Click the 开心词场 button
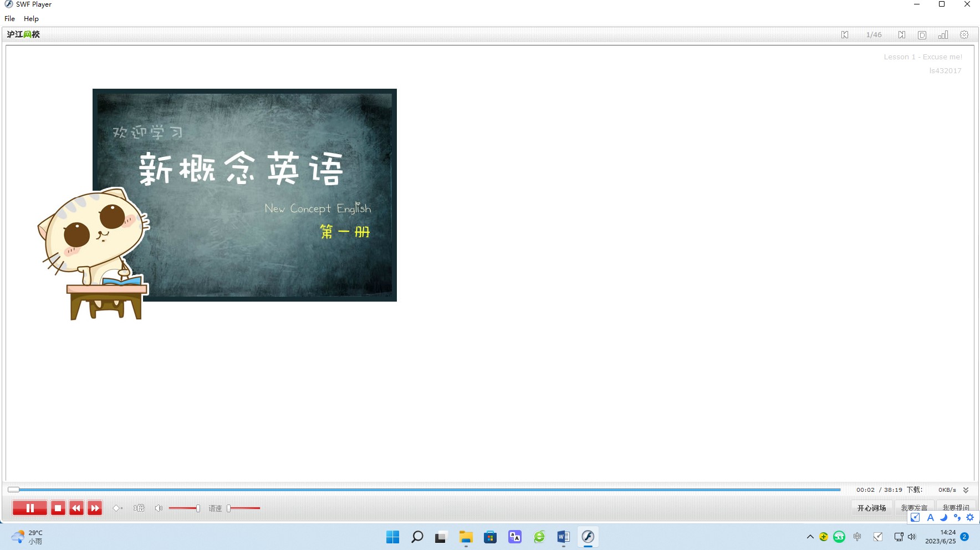Screen dimensions: 980x550 click(x=871, y=508)
